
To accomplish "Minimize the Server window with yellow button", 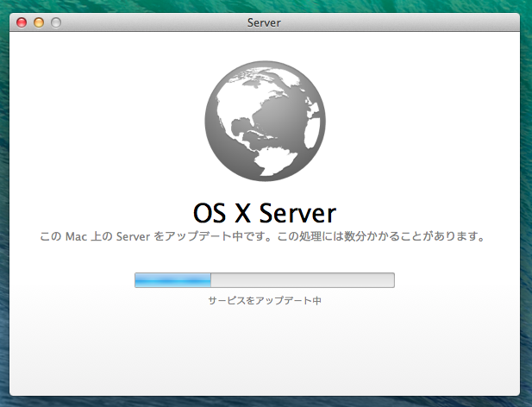I will click(x=39, y=22).
